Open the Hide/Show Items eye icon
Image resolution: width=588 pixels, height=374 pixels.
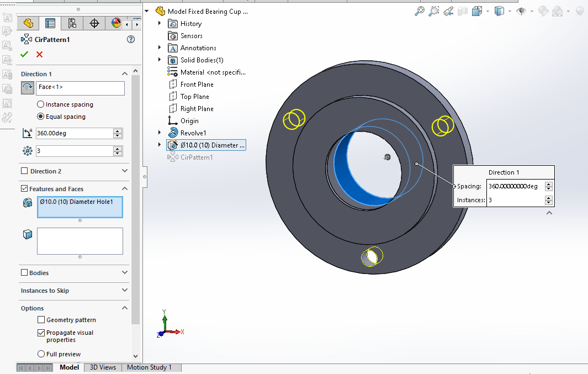click(521, 10)
